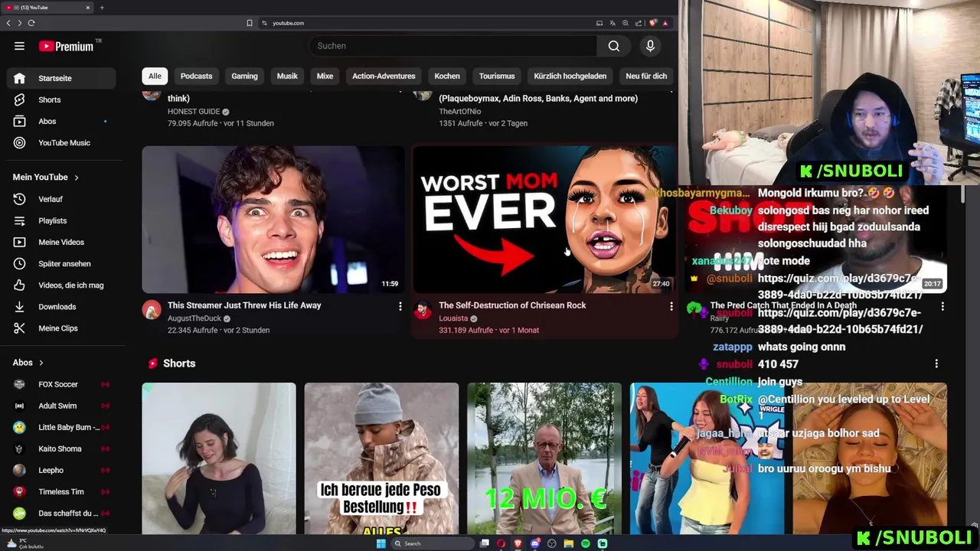The height and width of the screenshot is (551, 980).
Task: Click the Windows taskbar Search box
Action: click(x=433, y=543)
